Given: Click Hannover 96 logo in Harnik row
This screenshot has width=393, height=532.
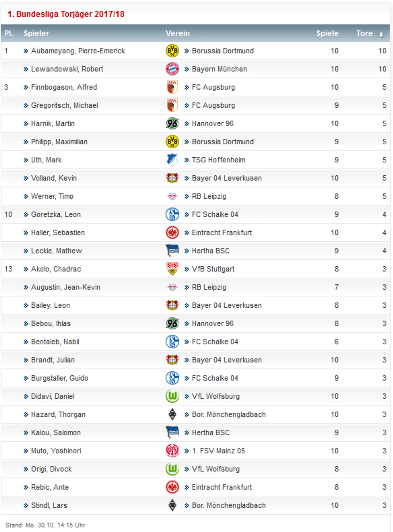Looking at the screenshot, I should (172, 123).
